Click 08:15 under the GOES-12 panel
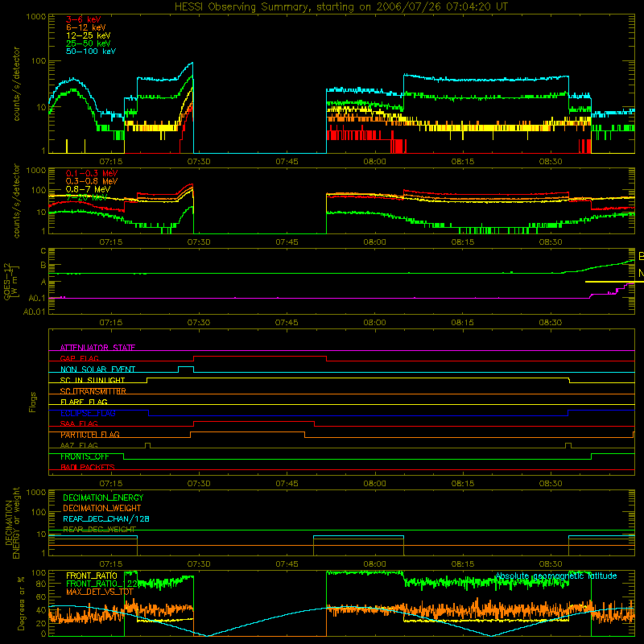Image resolution: width=644 pixels, height=644 pixels. [x=462, y=323]
